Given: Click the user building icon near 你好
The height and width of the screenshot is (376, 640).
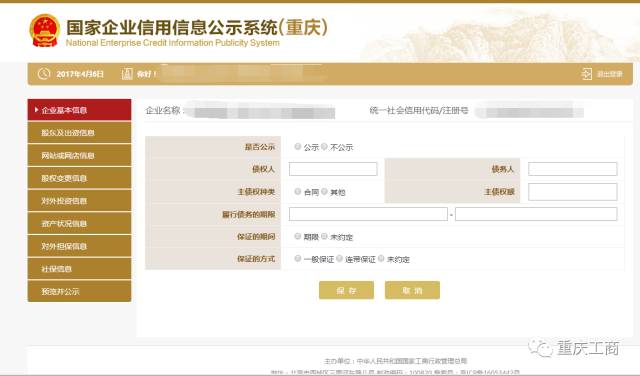Looking at the screenshot, I should pyautogui.click(x=127, y=74).
